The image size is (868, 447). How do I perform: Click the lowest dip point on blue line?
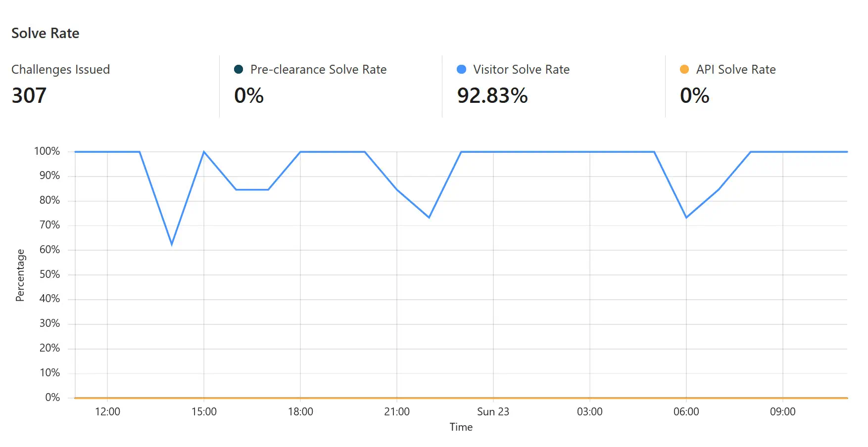click(172, 244)
